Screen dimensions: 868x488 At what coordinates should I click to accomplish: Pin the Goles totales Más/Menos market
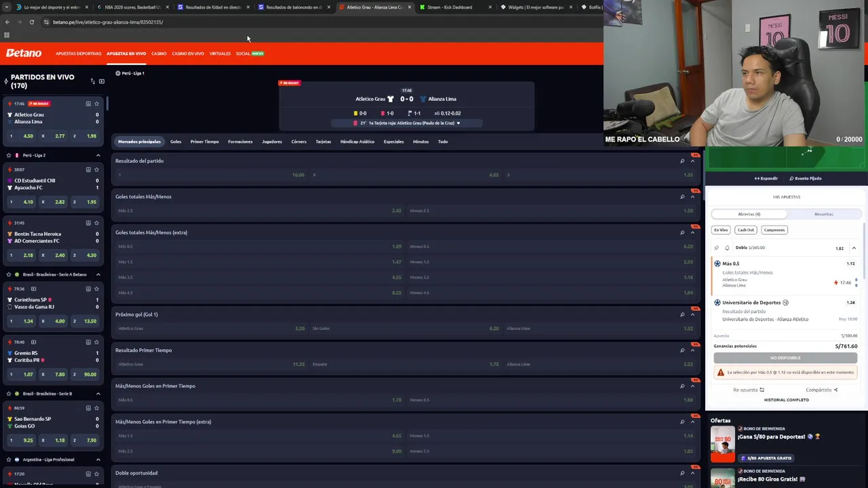coord(682,197)
